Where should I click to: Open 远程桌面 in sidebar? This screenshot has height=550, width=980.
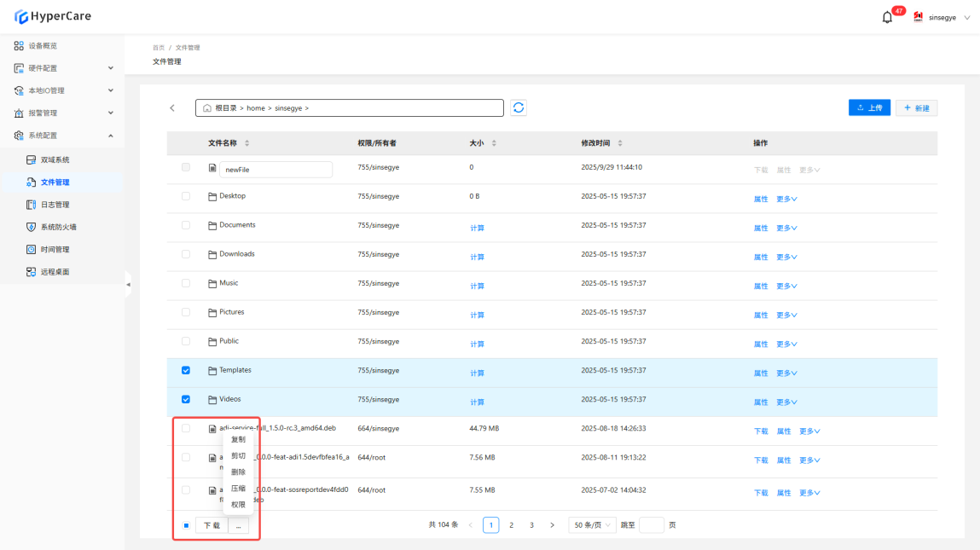point(55,272)
